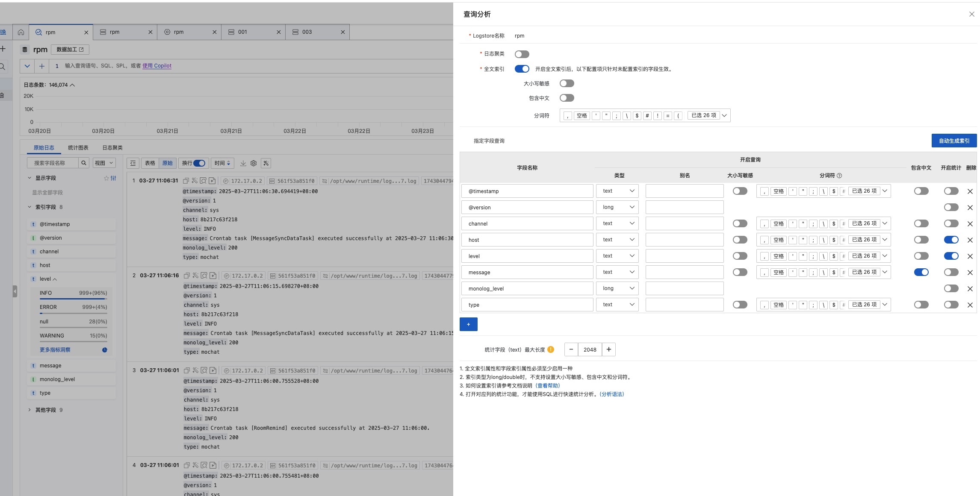The height and width of the screenshot is (496, 980).
Task: Expand the full-text tokenizer dropdown
Action: click(x=724, y=115)
